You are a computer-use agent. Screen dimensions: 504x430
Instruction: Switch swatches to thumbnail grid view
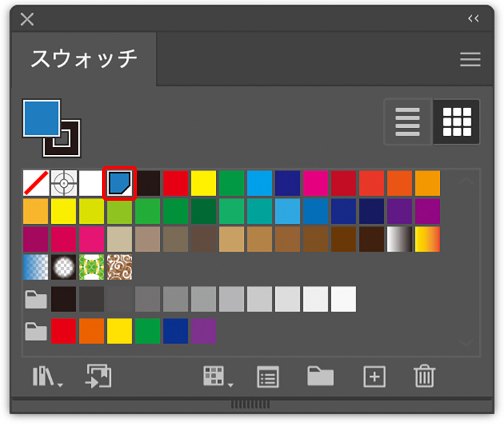click(456, 122)
